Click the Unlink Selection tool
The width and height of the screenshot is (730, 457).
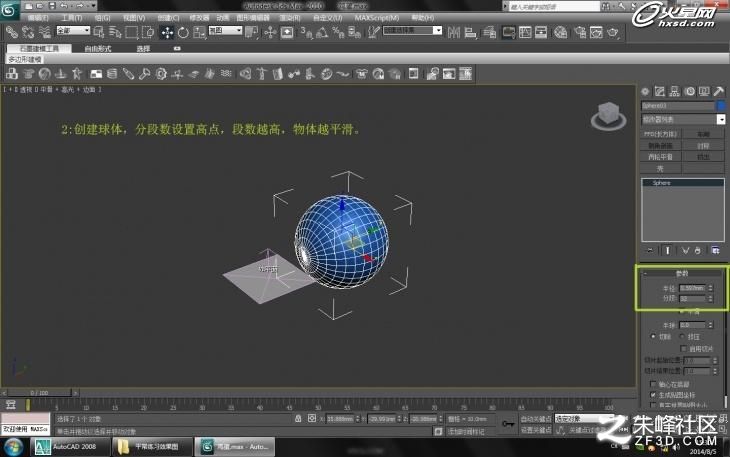(28, 32)
